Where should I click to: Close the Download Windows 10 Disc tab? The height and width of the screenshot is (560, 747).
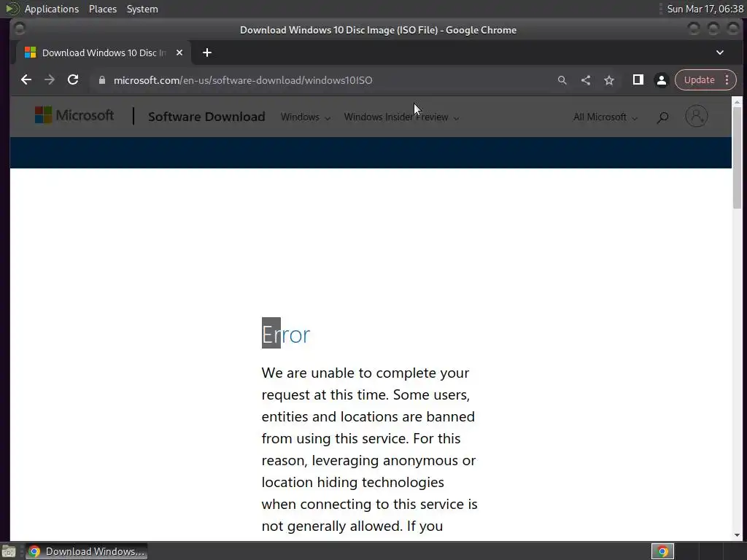tap(179, 52)
